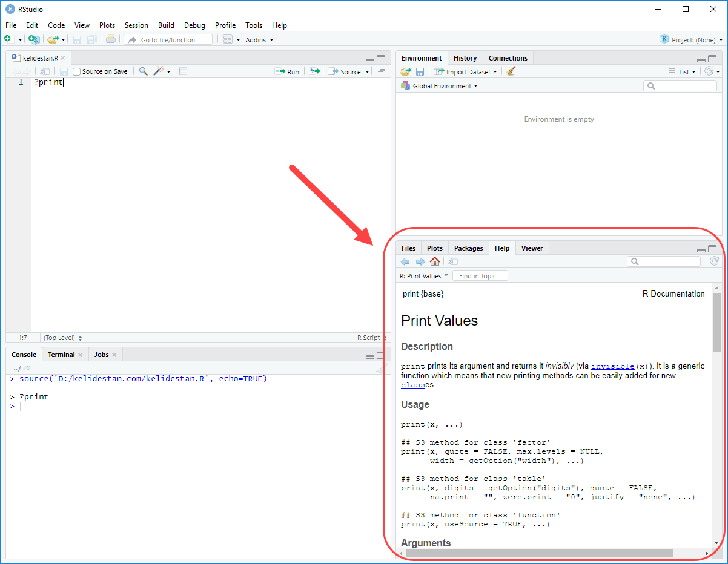Viewport: 728px width, 564px height.
Task: Go back in Help with left arrow
Action: pos(405,261)
